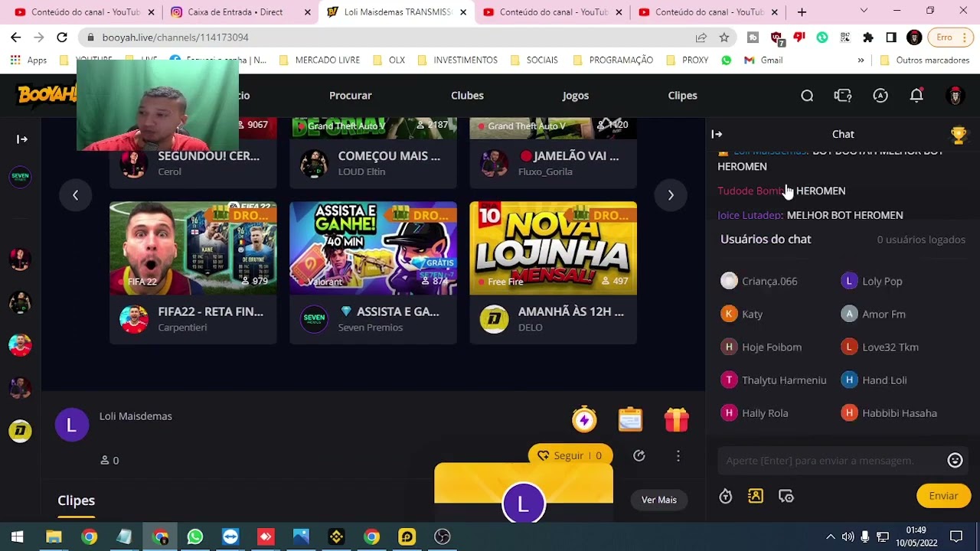Share this page via address bar icon
Screen dimensions: 980x551
click(x=701, y=37)
